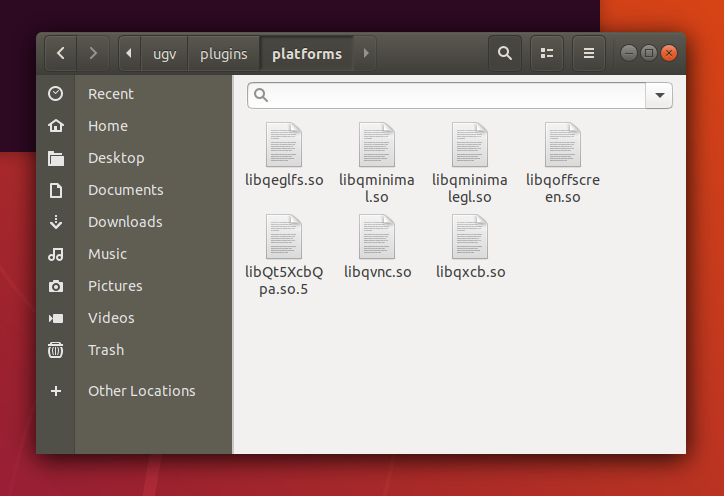
Task: Click the libqvnc.so file name label
Action: click(377, 272)
